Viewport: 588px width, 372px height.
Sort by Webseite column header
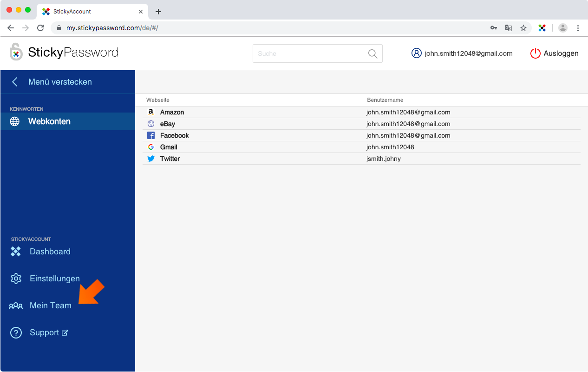tap(158, 100)
